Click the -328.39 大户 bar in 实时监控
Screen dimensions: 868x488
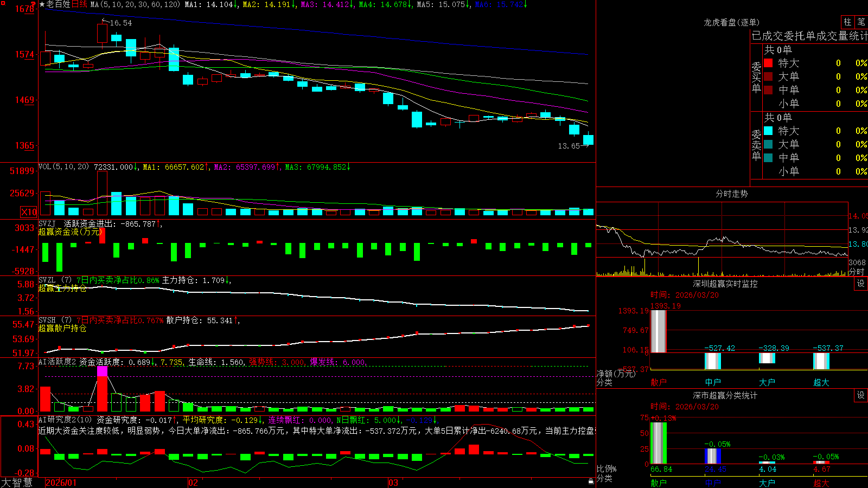(x=767, y=358)
